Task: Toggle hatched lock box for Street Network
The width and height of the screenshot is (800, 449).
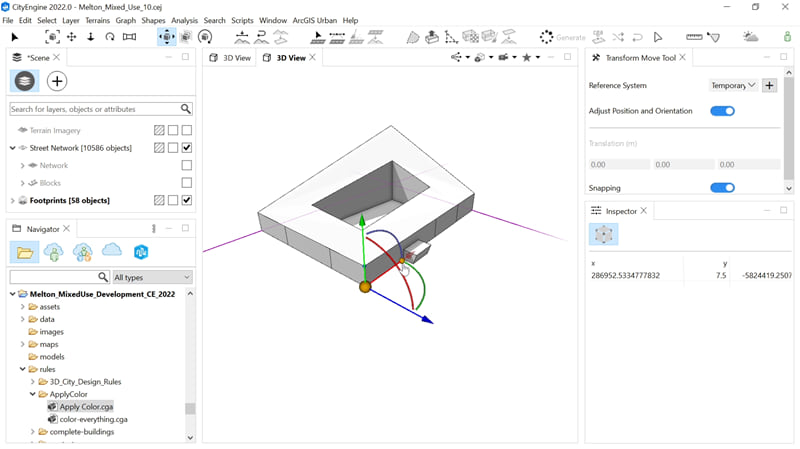Action: tap(159, 148)
